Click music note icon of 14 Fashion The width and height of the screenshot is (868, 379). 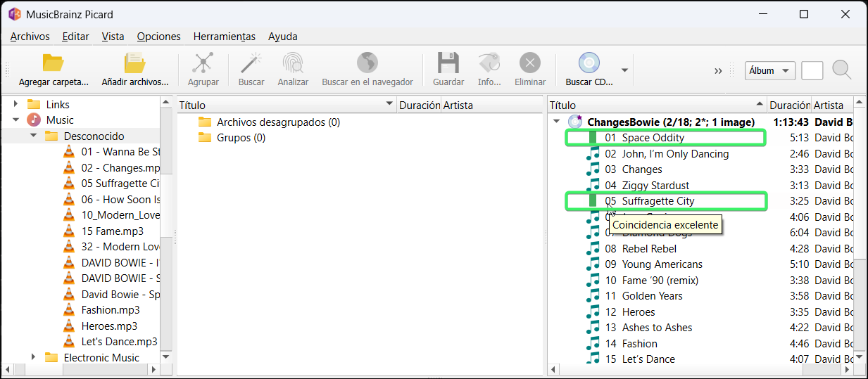(593, 344)
